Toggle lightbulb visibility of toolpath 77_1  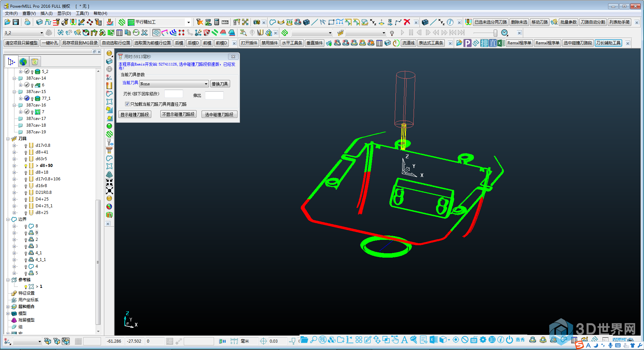pos(32,99)
